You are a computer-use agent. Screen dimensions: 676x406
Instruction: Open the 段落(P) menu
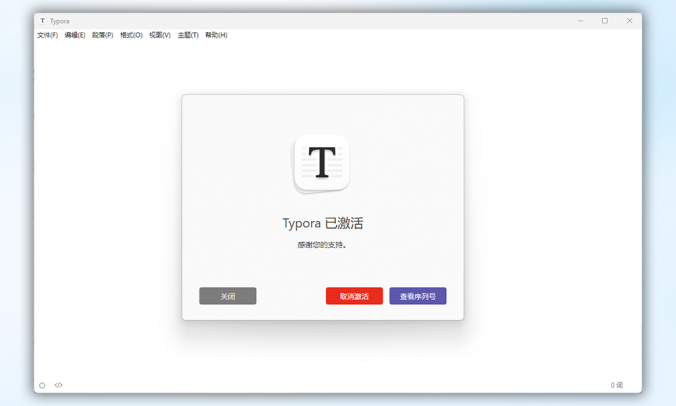click(x=103, y=35)
